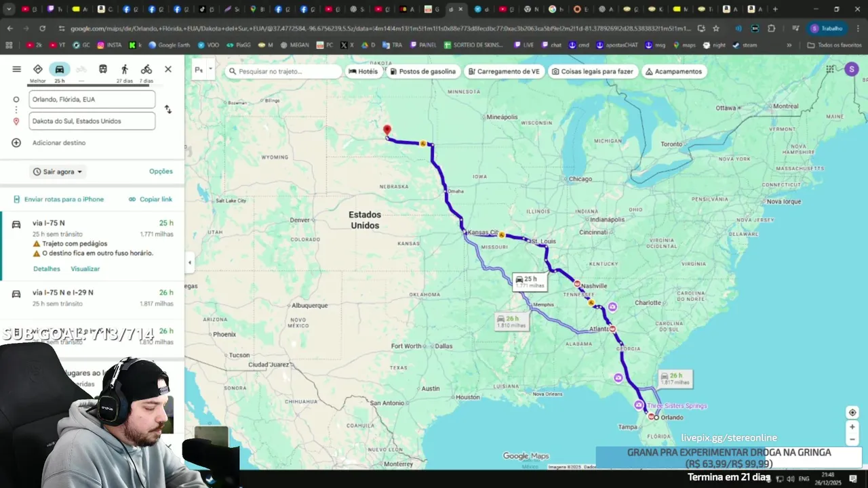Bookmark this page with the star icon
The height and width of the screenshot is (488, 868).
(715, 28)
